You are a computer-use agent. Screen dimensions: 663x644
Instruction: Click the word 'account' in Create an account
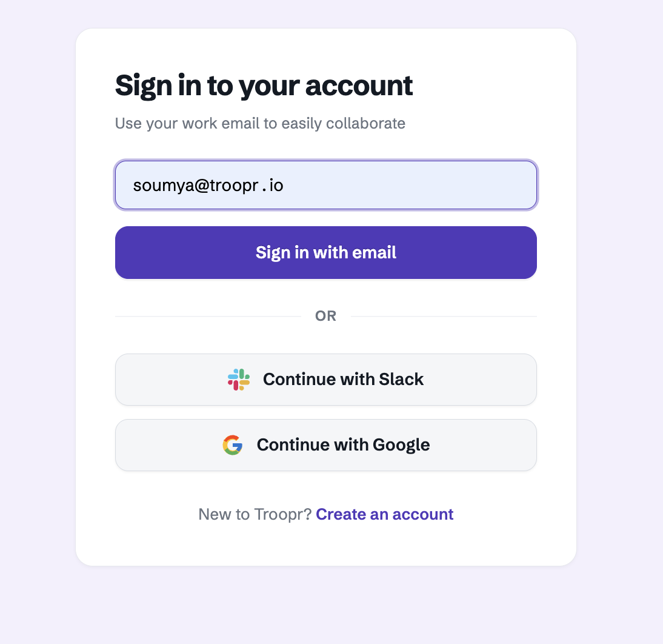(423, 514)
